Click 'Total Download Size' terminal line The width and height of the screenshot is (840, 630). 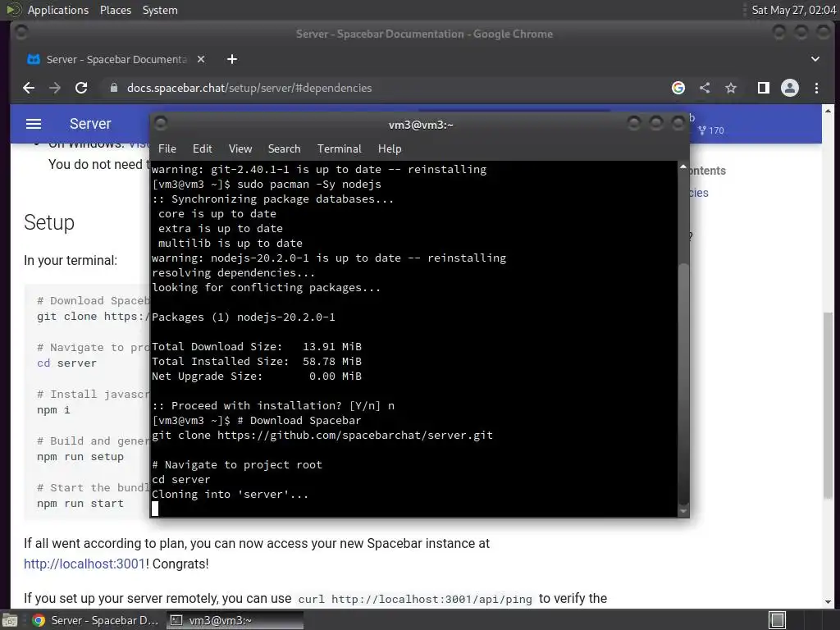[x=257, y=347]
